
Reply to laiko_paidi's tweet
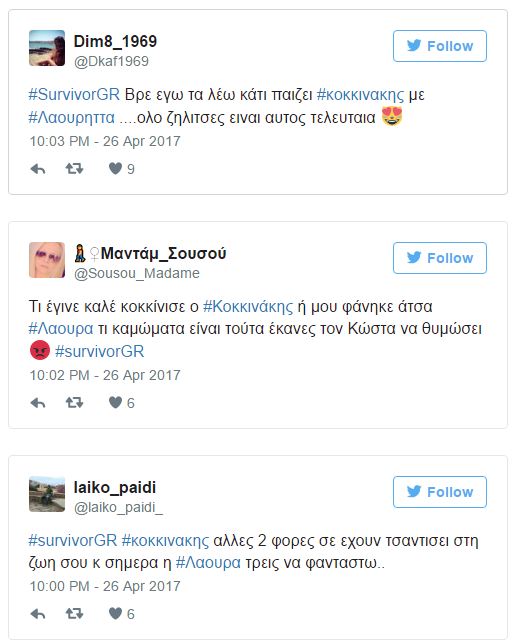click(38, 614)
